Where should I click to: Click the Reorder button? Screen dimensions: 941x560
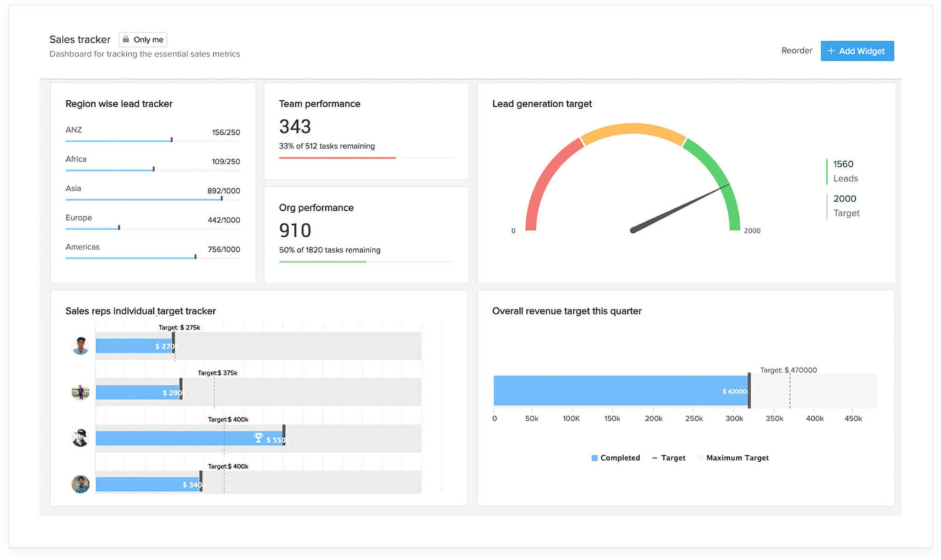tap(796, 51)
